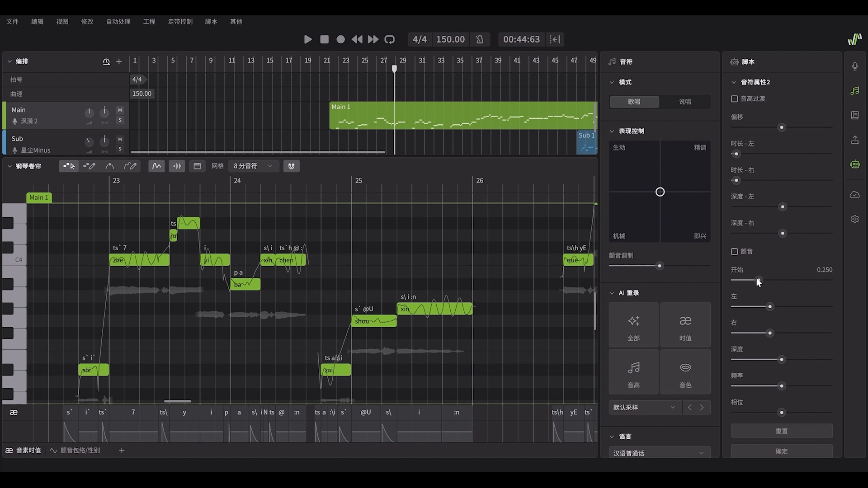
Task: Click the plus icon to add a track
Action: pos(119,61)
